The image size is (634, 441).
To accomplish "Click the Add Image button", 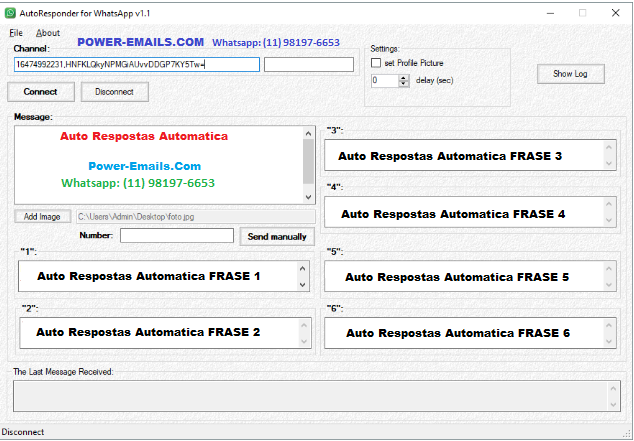I will 42,217.
